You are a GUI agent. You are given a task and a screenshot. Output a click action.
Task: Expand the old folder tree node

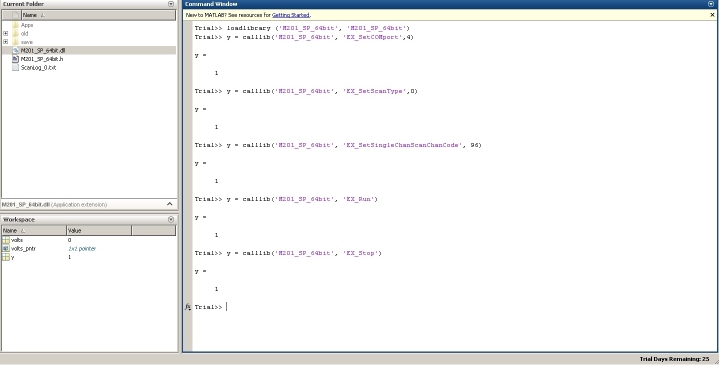coord(6,33)
